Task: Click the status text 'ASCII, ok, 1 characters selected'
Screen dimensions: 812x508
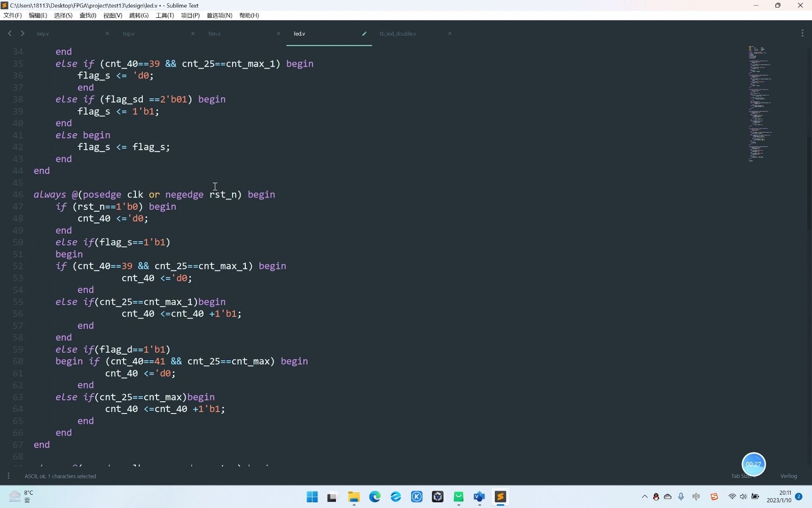Action: 60,476
